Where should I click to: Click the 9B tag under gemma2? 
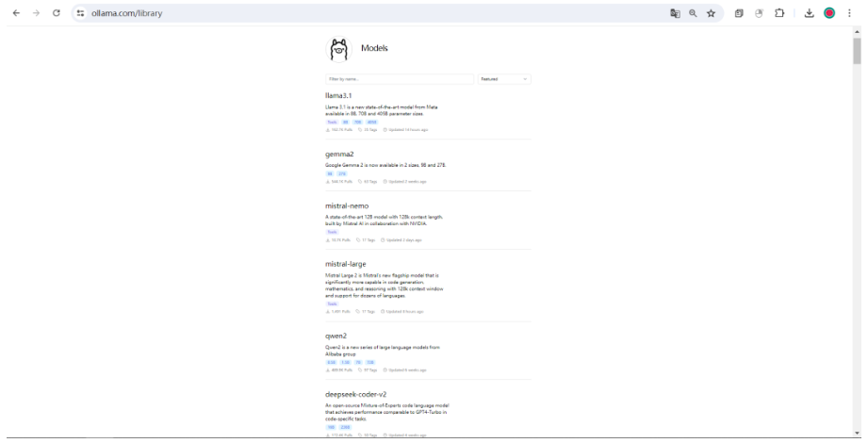(x=330, y=173)
